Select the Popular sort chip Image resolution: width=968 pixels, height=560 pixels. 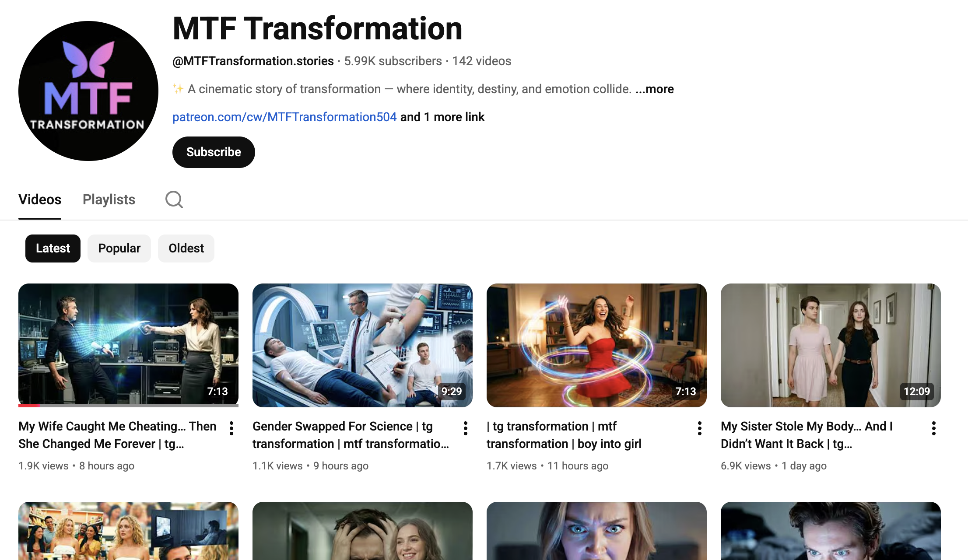(x=119, y=248)
